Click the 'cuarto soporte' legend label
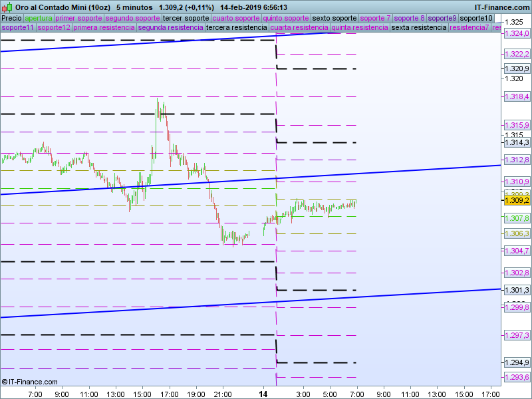 [x=236, y=18]
